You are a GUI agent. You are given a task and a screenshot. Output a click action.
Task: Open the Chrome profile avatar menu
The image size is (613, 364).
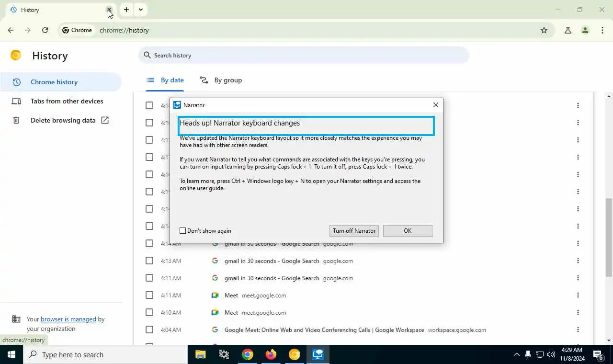585,30
